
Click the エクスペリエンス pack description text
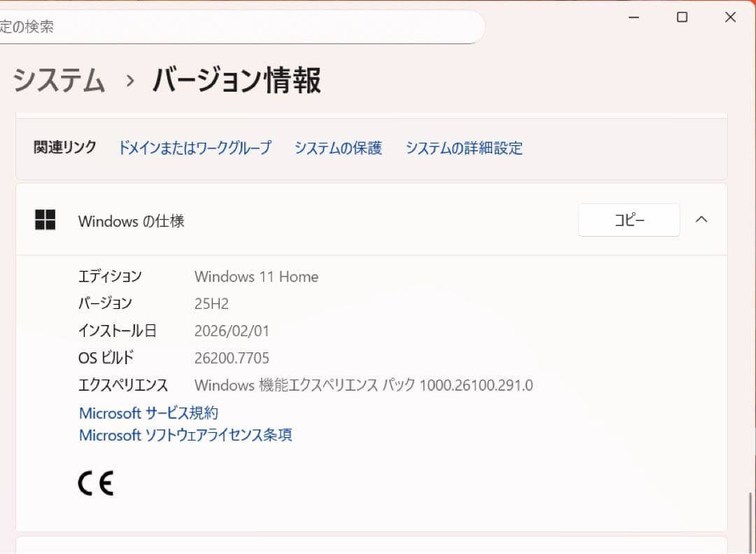(363, 385)
